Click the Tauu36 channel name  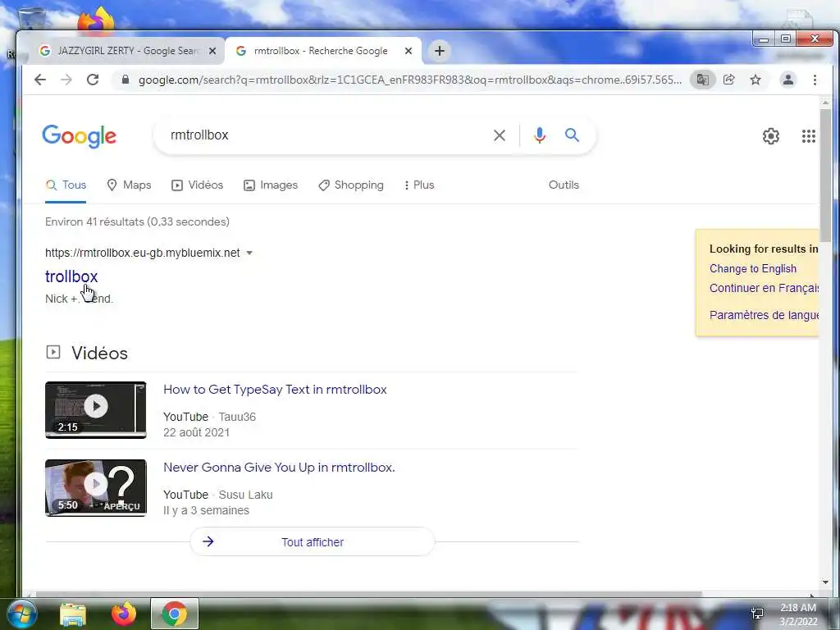[237, 417]
